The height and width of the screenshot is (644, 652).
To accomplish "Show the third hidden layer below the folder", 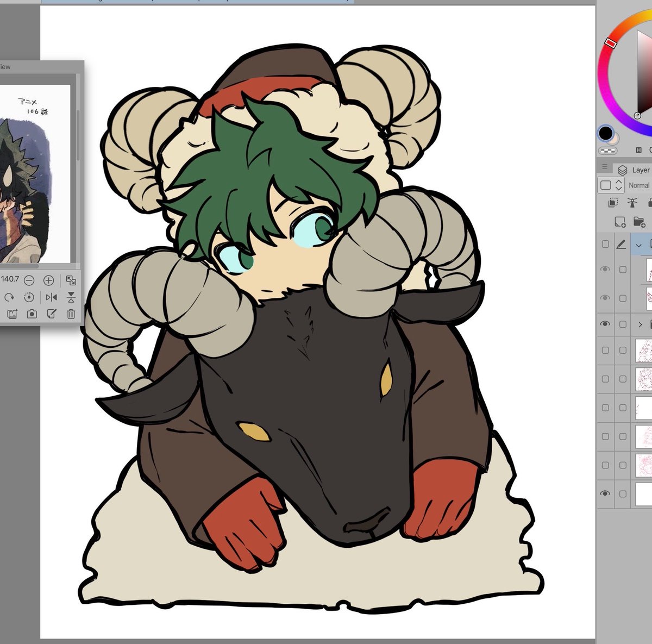I will click(605, 408).
